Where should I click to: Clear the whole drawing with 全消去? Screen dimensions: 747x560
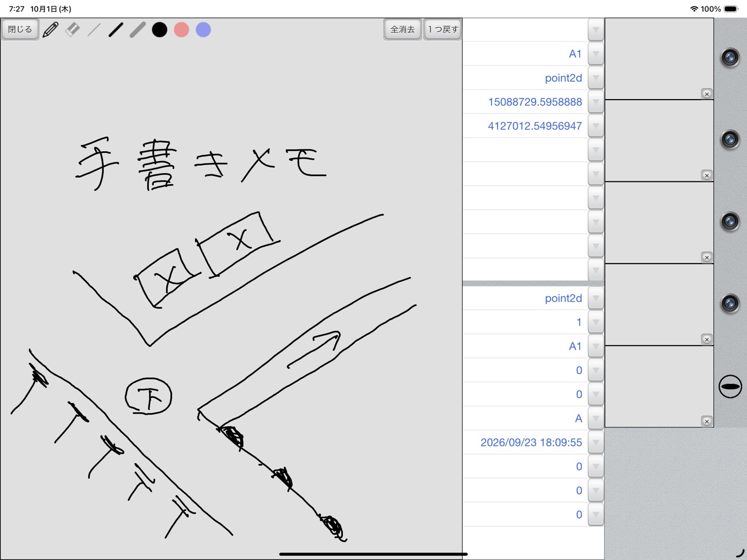tap(402, 30)
